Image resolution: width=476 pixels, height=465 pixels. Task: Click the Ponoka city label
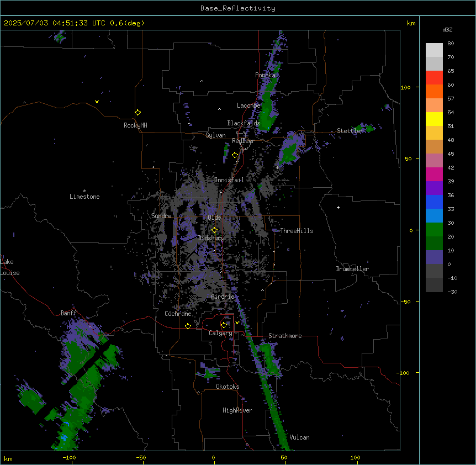265,75
